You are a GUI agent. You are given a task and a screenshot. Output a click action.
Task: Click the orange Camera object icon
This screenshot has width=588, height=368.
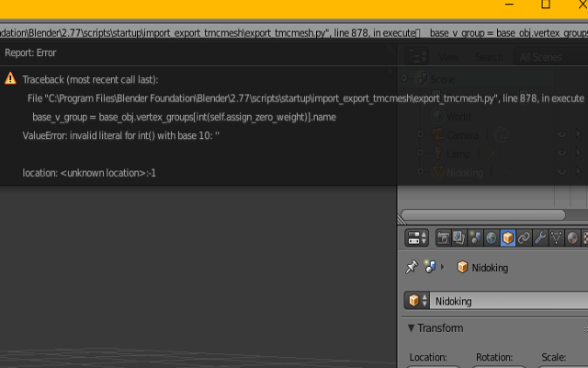437,134
